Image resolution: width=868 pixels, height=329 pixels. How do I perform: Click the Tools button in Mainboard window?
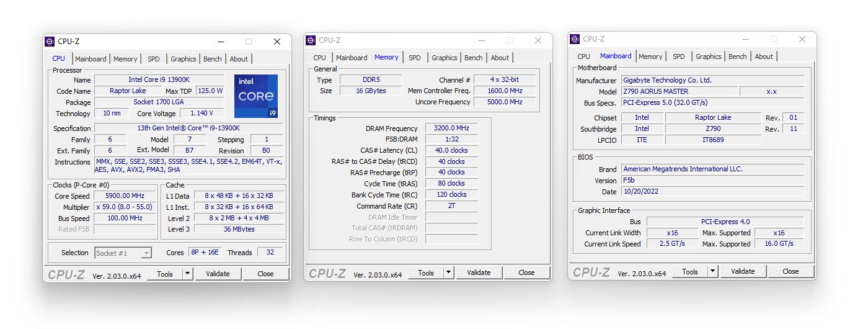pos(690,271)
